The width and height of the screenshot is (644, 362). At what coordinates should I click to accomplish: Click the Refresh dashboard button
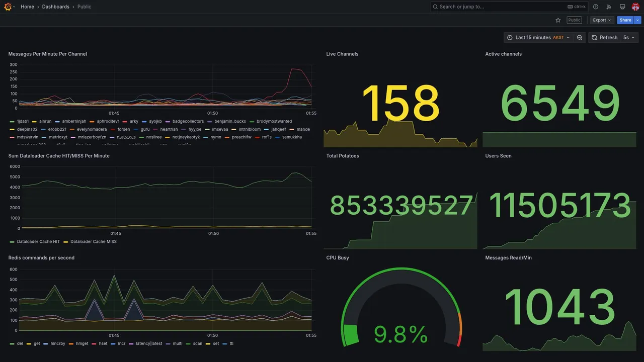click(604, 38)
